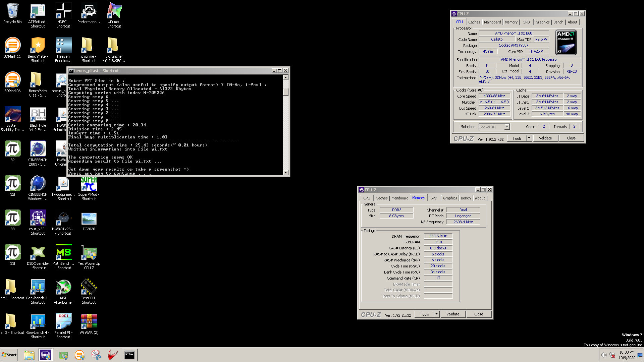Image resolution: width=644 pixels, height=362 pixels.
Task: Switch to CPU-Z taskbar button
Action: pyautogui.click(x=45, y=355)
